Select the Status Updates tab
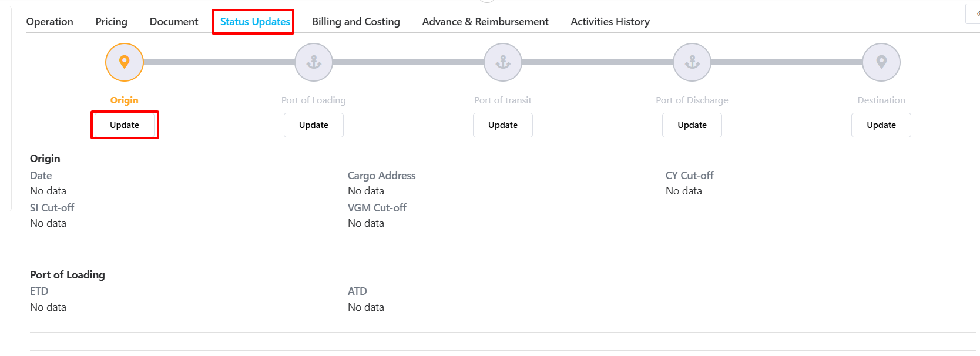This screenshot has height=356, width=980. [x=255, y=22]
